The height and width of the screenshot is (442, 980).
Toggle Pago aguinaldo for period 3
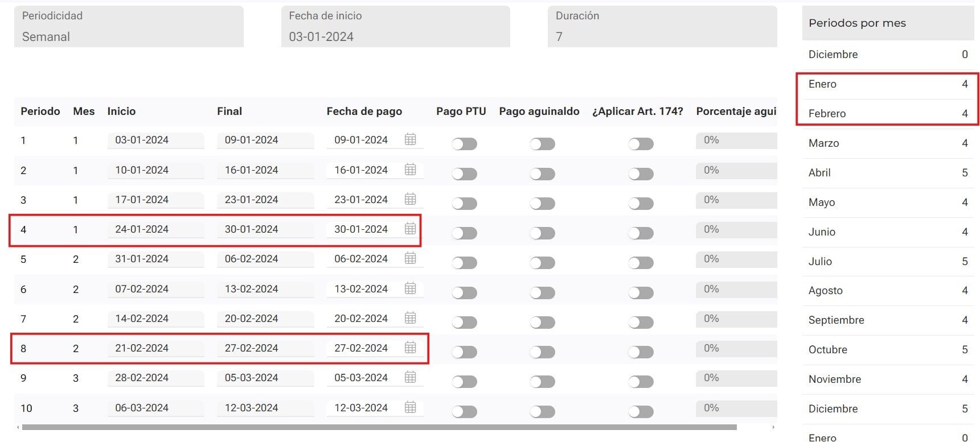point(542,204)
